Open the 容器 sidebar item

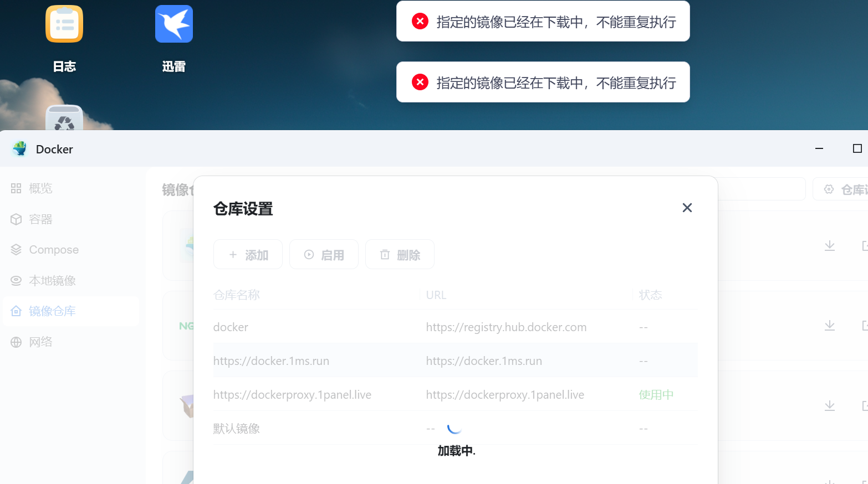[x=70, y=219]
